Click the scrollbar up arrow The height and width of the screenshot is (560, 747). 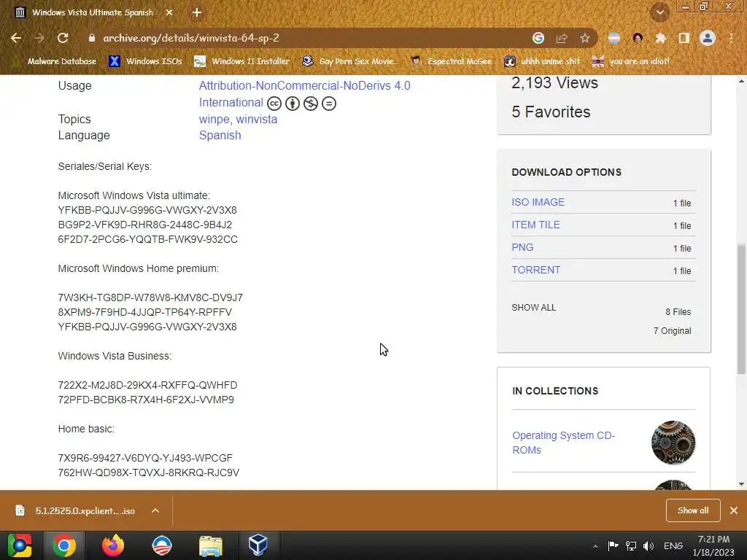tap(741, 81)
